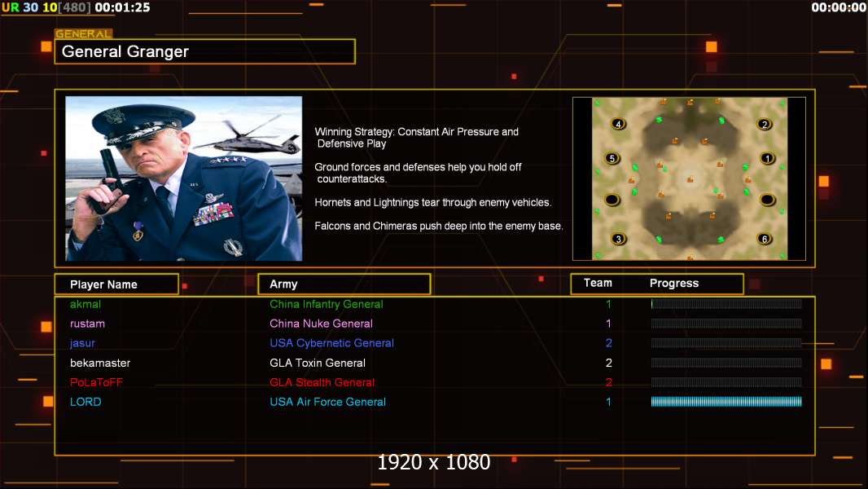This screenshot has height=489, width=868.
Task: Click the empty start slot on map's left side
Action: coord(612,200)
